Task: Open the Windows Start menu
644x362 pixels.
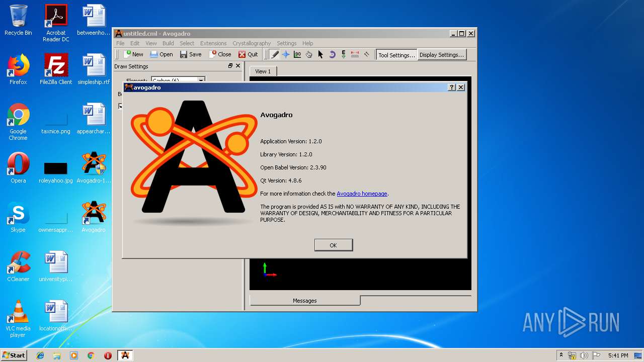Action: tap(14, 355)
